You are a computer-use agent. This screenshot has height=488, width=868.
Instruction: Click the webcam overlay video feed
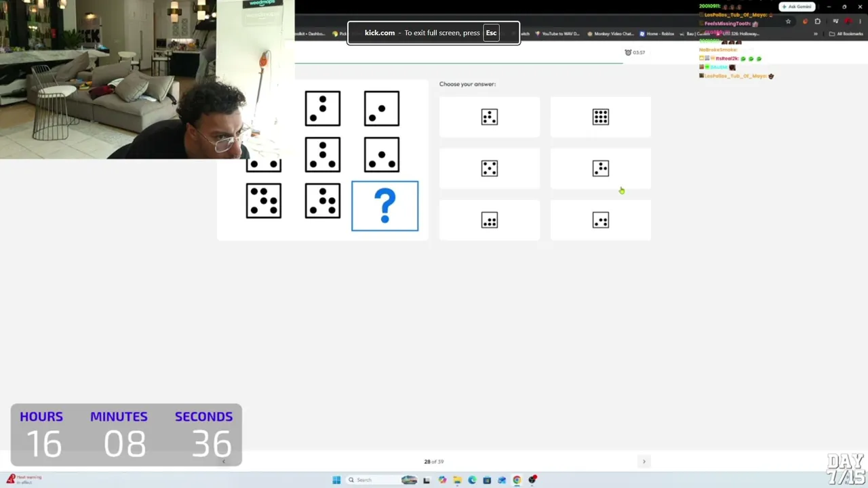147,79
